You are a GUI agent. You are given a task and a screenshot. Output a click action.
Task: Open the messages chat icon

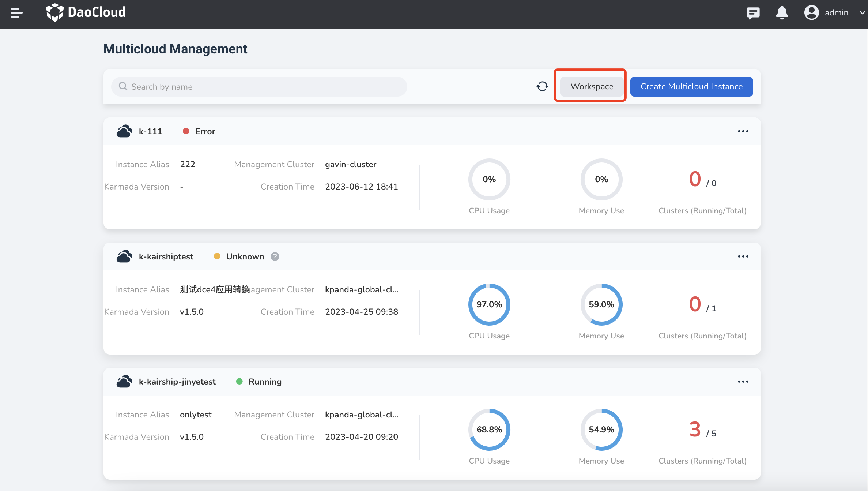click(753, 13)
